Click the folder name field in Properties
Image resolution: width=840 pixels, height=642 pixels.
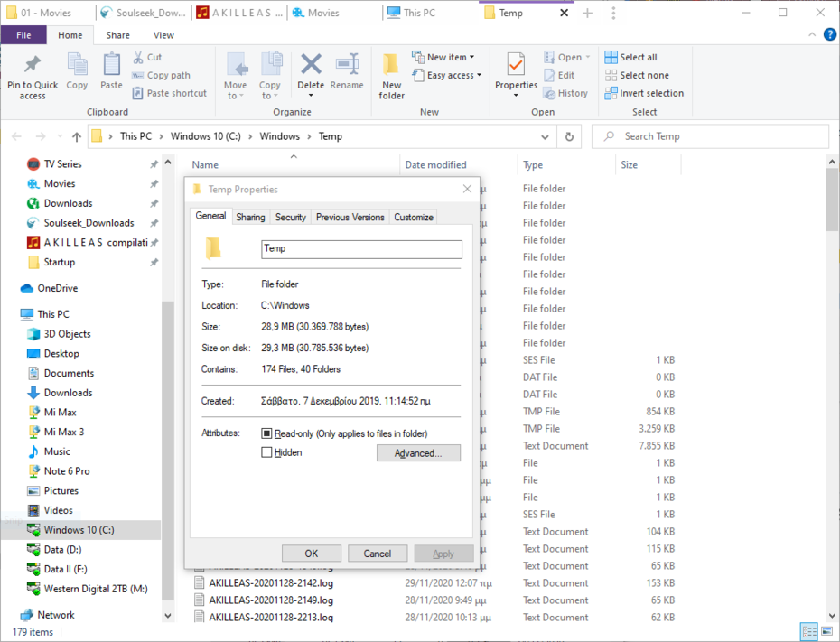coord(361,249)
